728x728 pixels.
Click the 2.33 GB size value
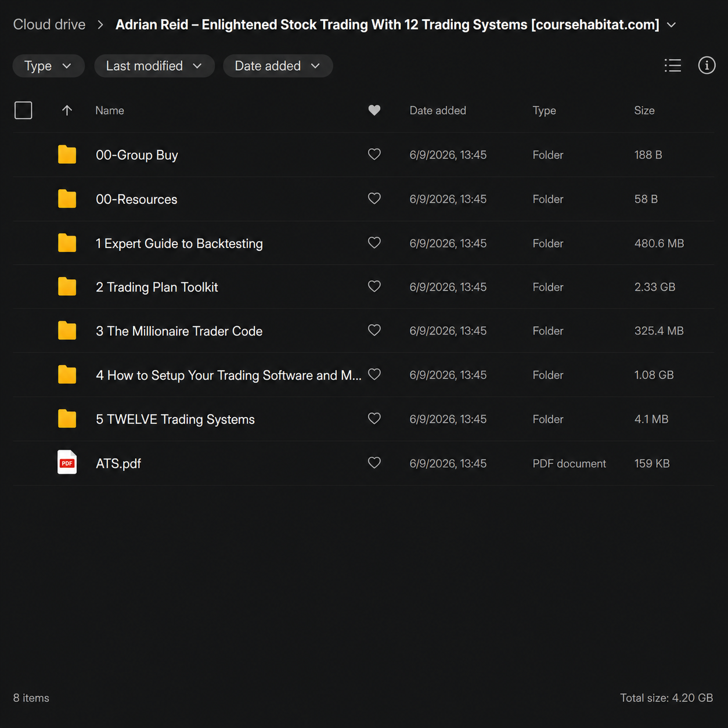click(x=655, y=287)
